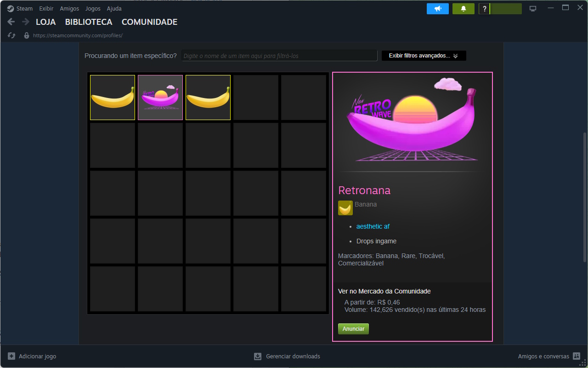Image resolution: width=588 pixels, height=368 pixels.
Task: Click the question mark help icon
Action: coord(484,9)
